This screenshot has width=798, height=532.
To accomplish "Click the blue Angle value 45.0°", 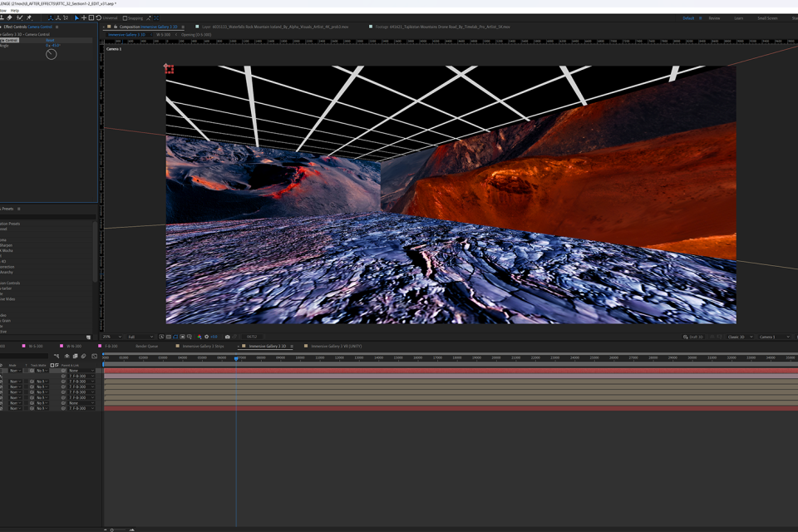I will click(x=57, y=46).
